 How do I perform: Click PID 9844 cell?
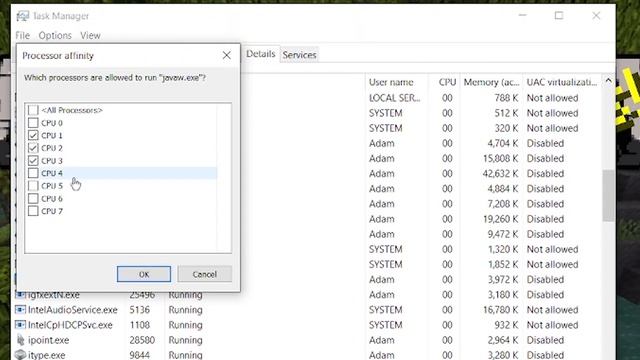pyautogui.click(x=140, y=355)
